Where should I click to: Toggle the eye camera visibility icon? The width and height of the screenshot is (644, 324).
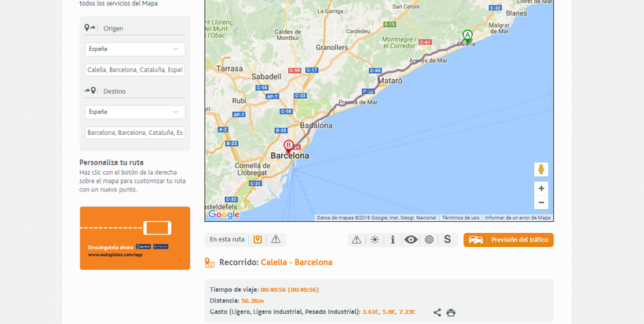click(x=411, y=239)
